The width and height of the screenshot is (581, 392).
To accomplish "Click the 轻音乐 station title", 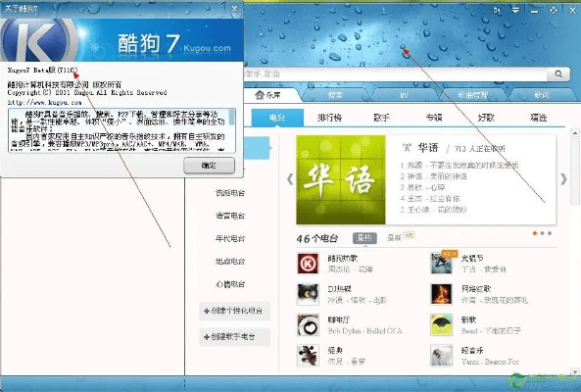I will [472, 350].
